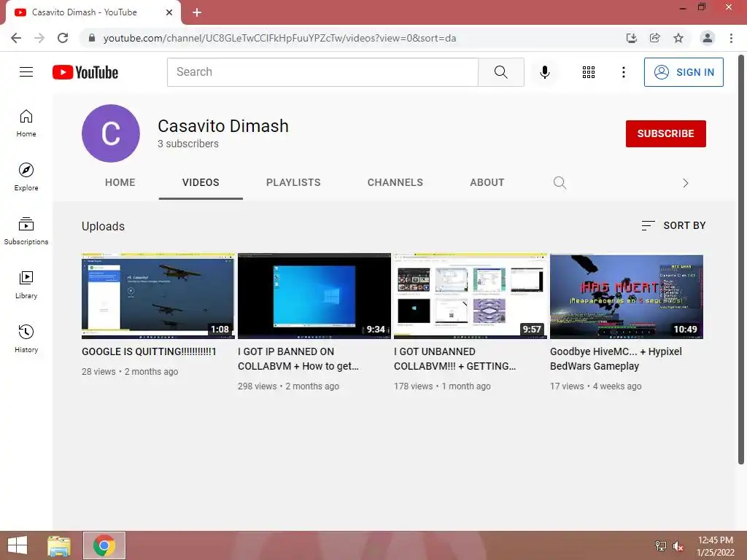Click the 3 subscribers text
The image size is (747, 560).
coord(187,144)
